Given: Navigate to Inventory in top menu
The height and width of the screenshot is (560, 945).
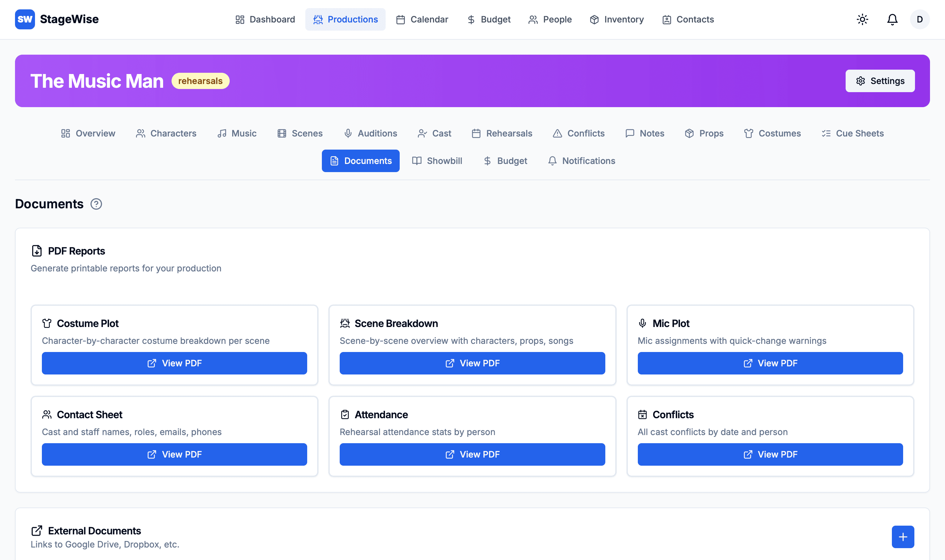Looking at the screenshot, I should (617, 19).
